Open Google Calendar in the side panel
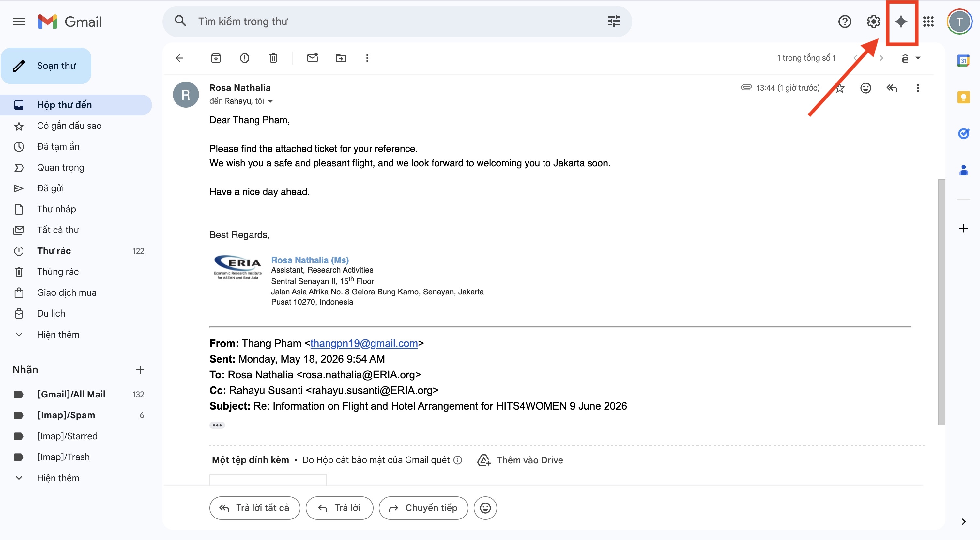Viewport: 980px width, 540px height. tap(963, 60)
